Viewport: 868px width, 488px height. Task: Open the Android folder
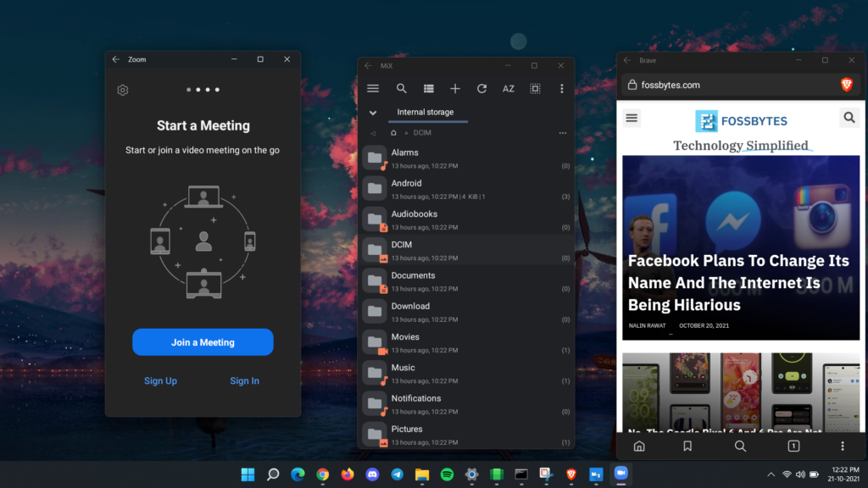tap(467, 189)
